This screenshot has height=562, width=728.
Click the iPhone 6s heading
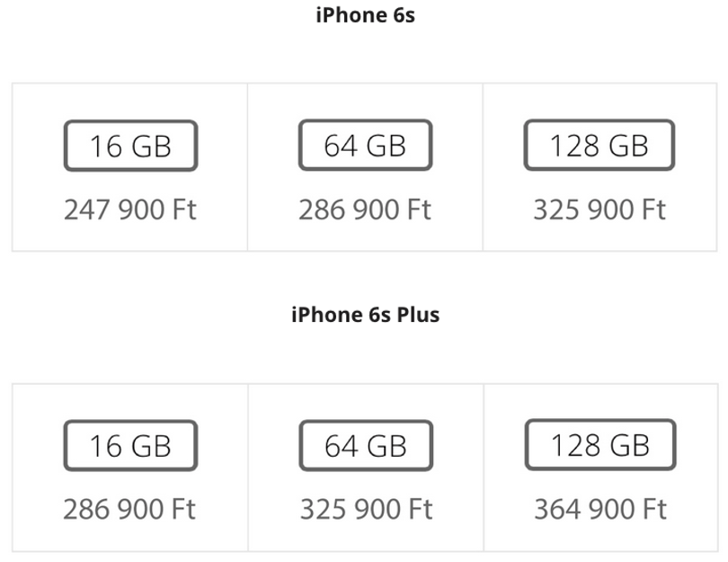tap(366, 15)
